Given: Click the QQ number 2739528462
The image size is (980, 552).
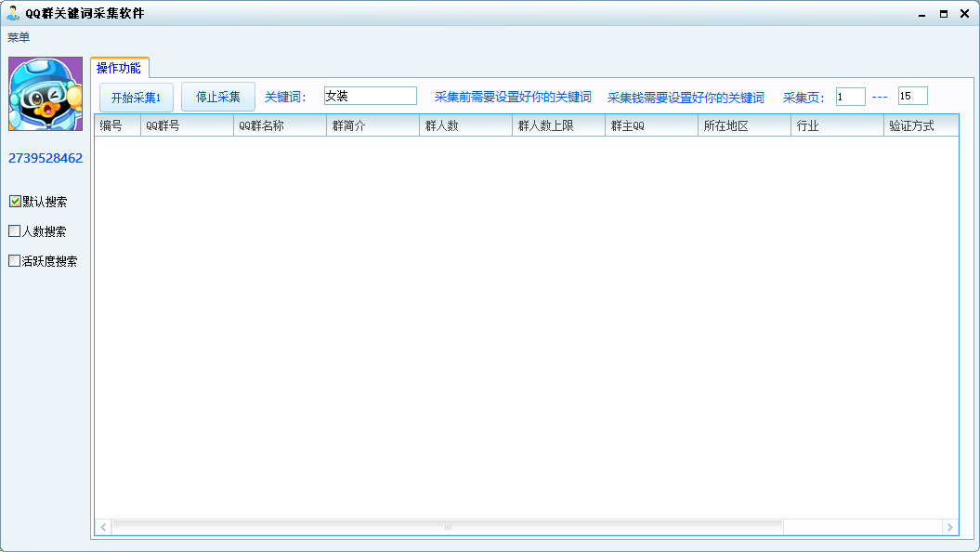Looking at the screenshot, I should click(x=46, y=158).
